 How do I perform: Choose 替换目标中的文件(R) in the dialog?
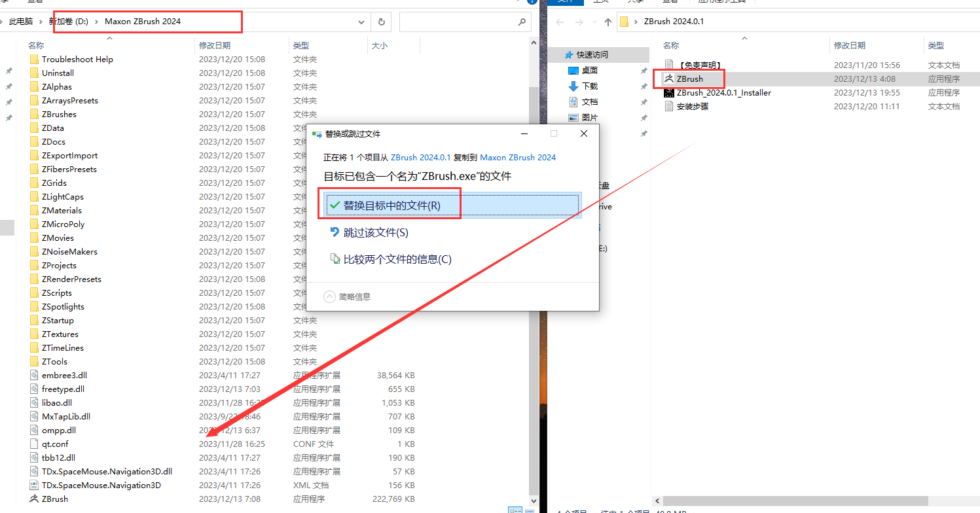pyautogui.click(x=452, y=205)
